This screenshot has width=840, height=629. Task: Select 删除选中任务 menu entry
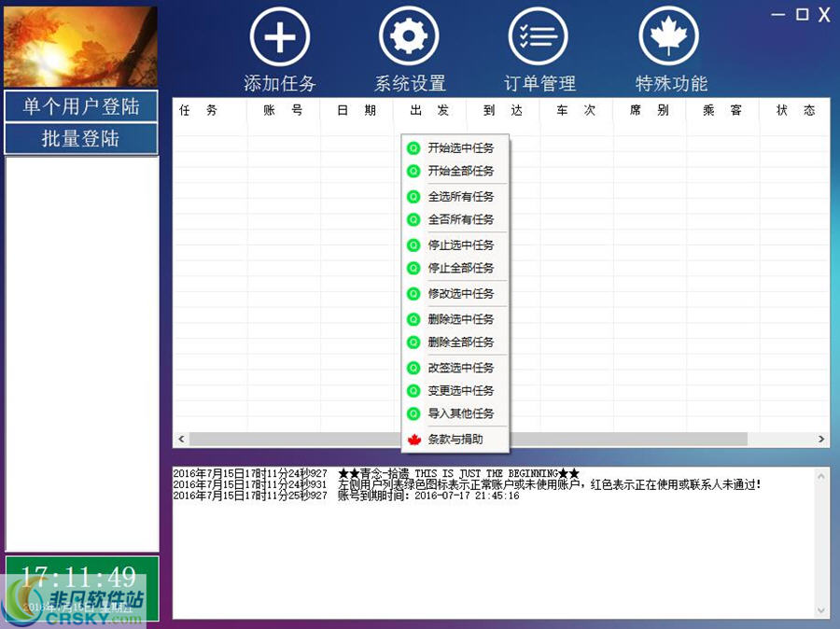tap(461, 319)
